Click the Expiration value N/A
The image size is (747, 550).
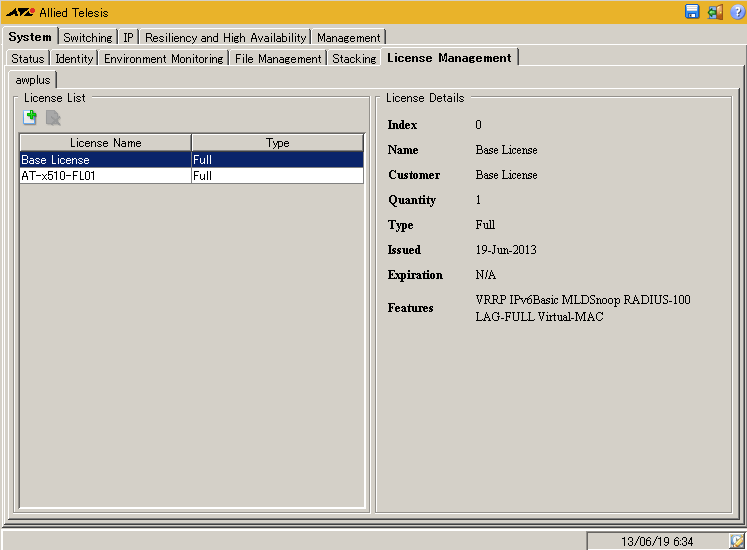click(485, 275)
